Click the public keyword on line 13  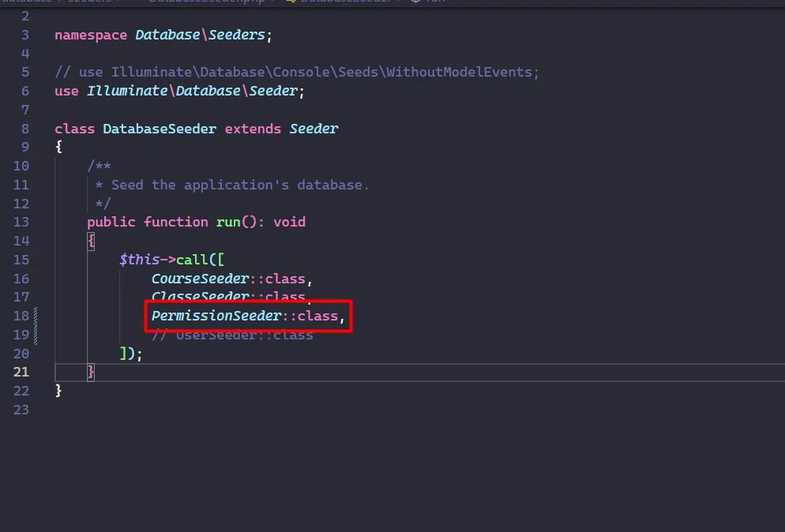pos(111,222)
